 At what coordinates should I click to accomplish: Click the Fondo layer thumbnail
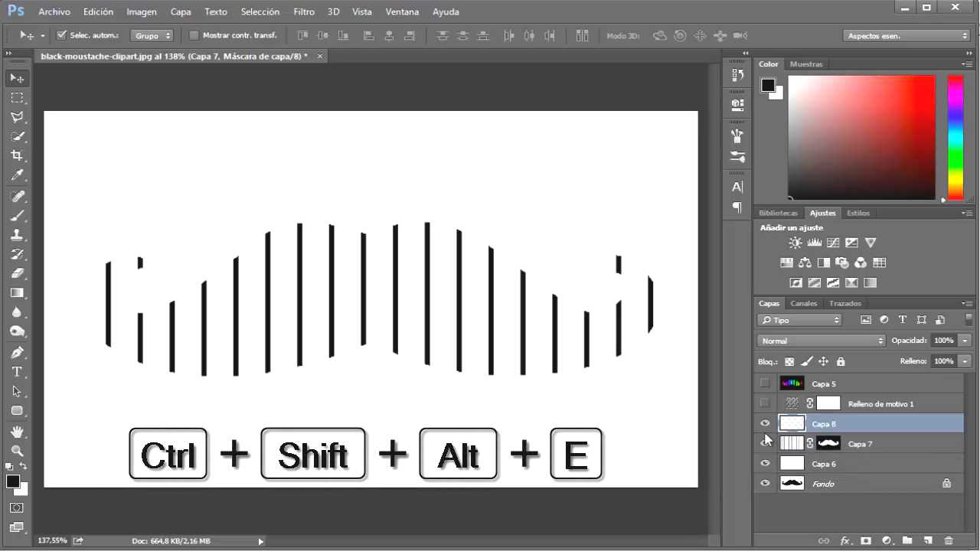[x=792, y=483]
